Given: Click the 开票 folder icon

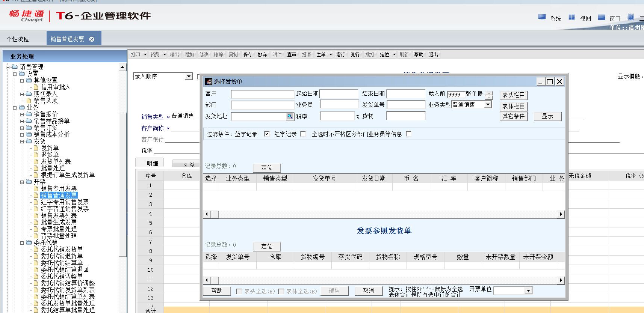Looking at the screenshot, I should pos(29,182).
